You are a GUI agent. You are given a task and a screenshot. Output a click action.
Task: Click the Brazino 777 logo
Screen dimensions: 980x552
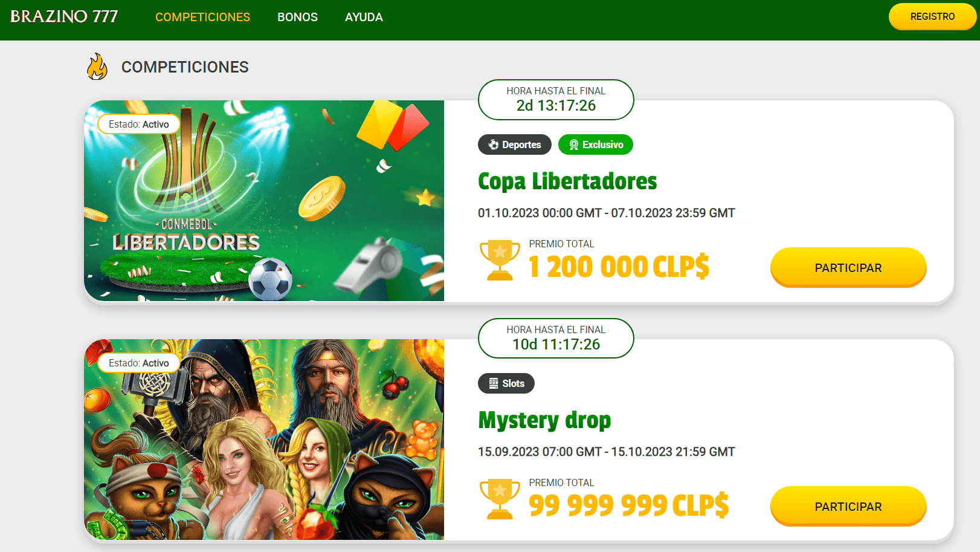pos(64,16)
